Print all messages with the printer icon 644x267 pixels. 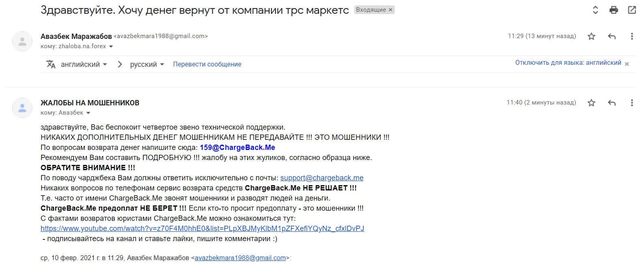coord(614,10)
